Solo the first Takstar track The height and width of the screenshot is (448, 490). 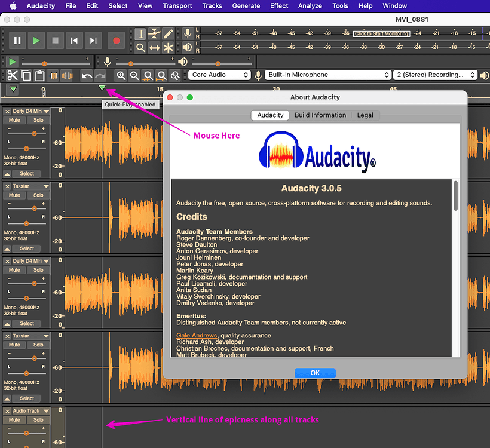click(x=38, y=195)
